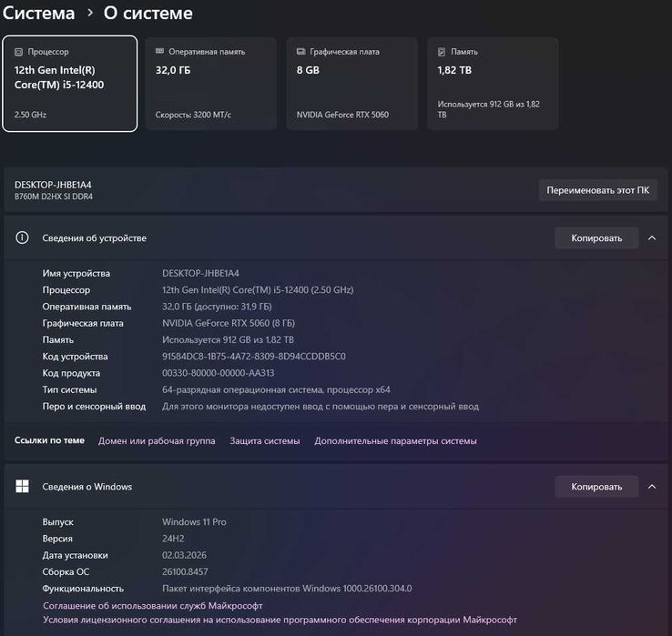
Task: Go back to Система in the breadcrumb
Action: click(38, 14)
